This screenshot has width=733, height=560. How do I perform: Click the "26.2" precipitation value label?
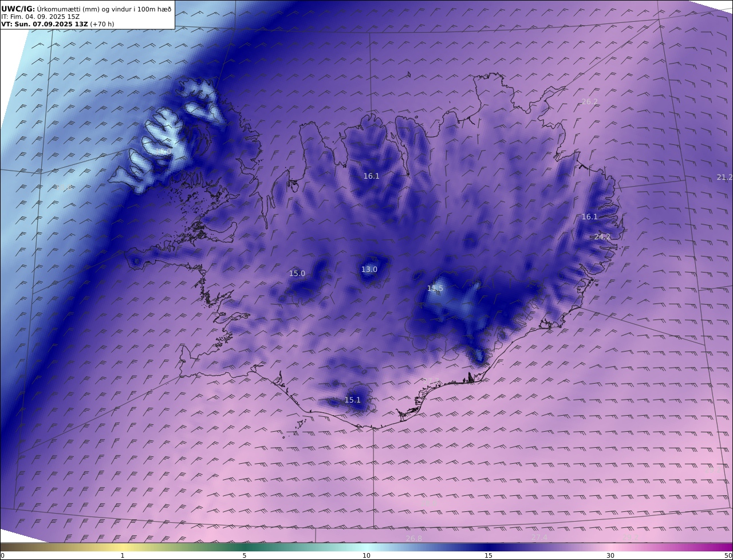[589, 101]
